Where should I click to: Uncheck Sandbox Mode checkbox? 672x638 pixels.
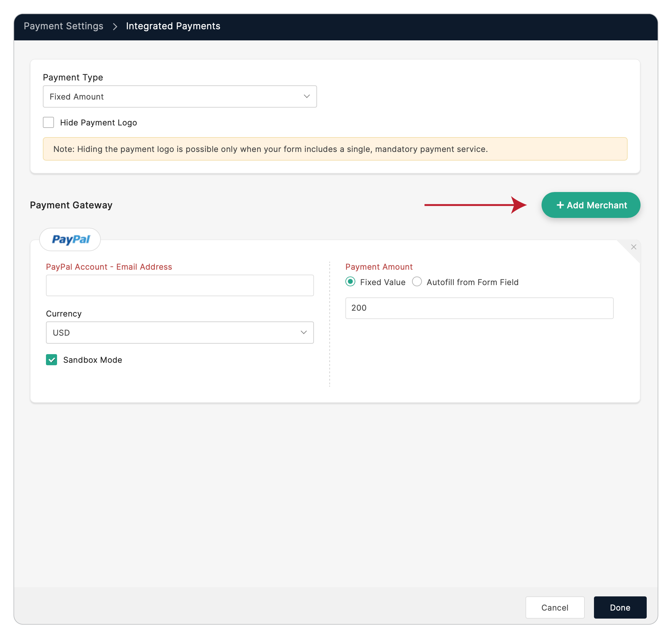tap(52, 359)
